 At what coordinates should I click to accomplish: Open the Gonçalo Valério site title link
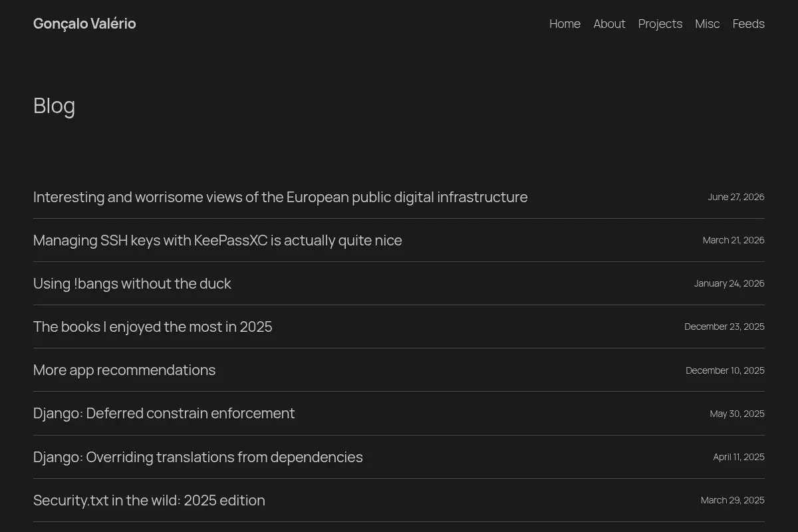(84, 24)
